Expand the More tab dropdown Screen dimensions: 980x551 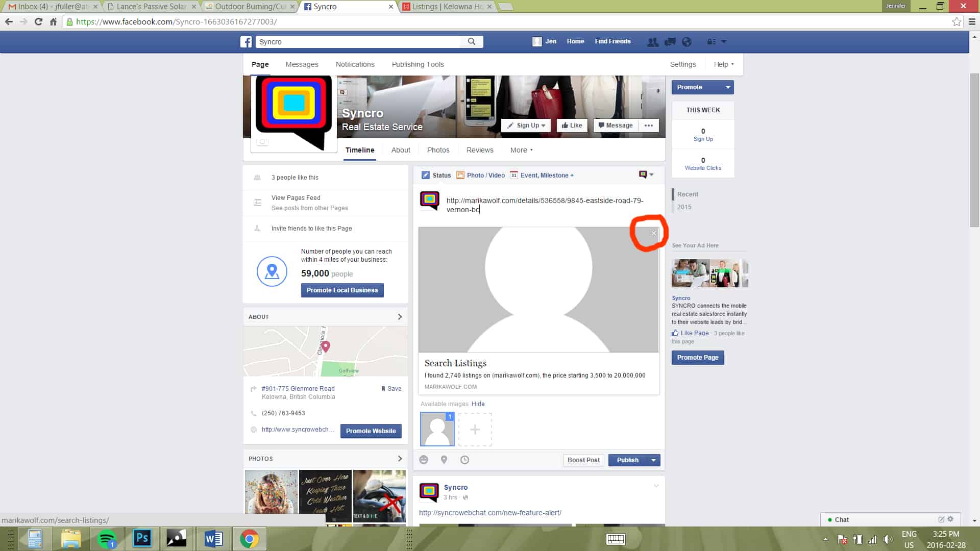(x=522, y=150)
